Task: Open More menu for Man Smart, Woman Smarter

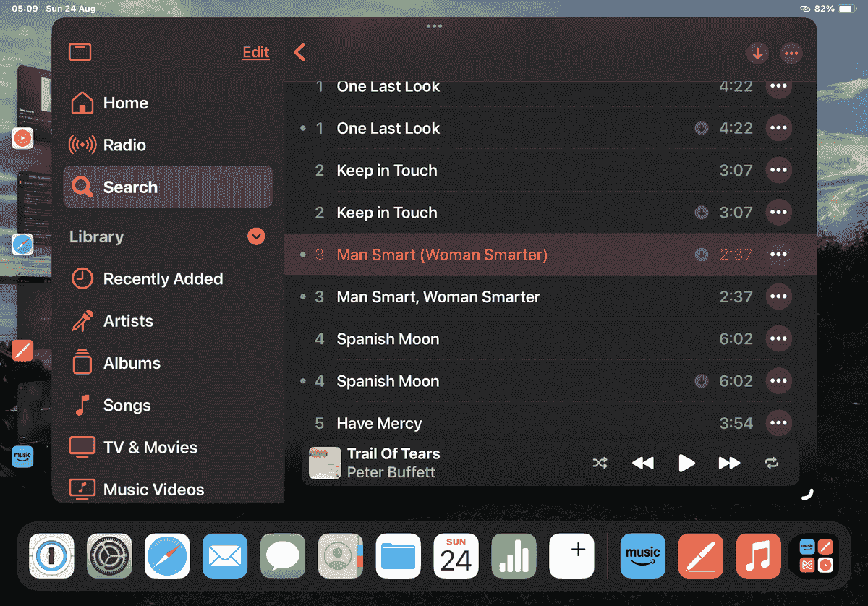Action: 778,296
